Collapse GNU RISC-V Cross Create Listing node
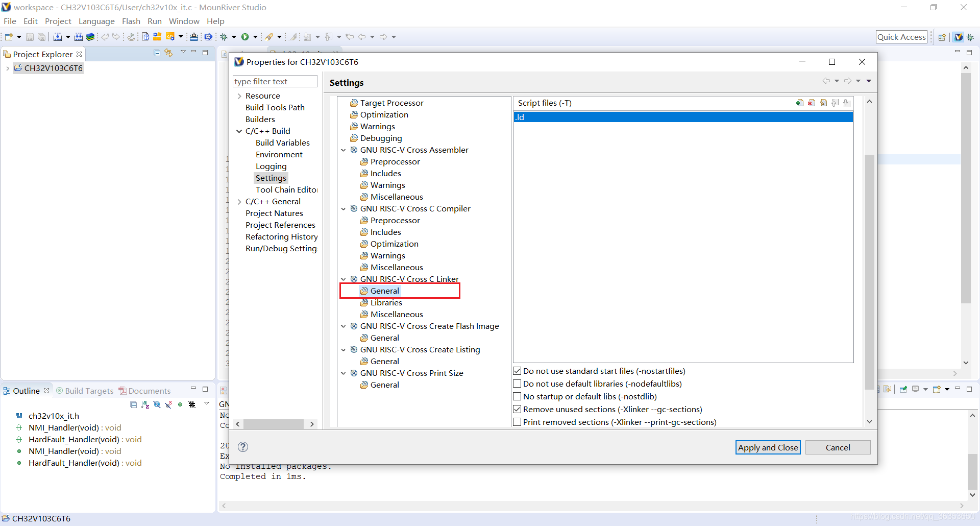Image resolution: width=980 pixels, height=526 pixels. [x=344, y=350]
